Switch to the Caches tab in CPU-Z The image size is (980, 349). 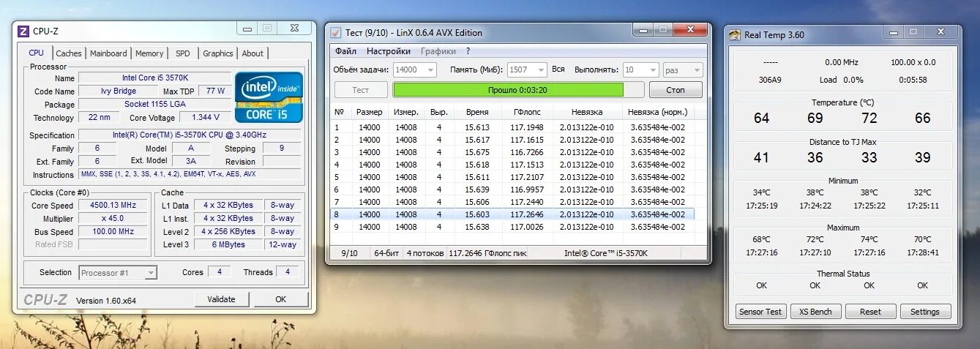69,53
